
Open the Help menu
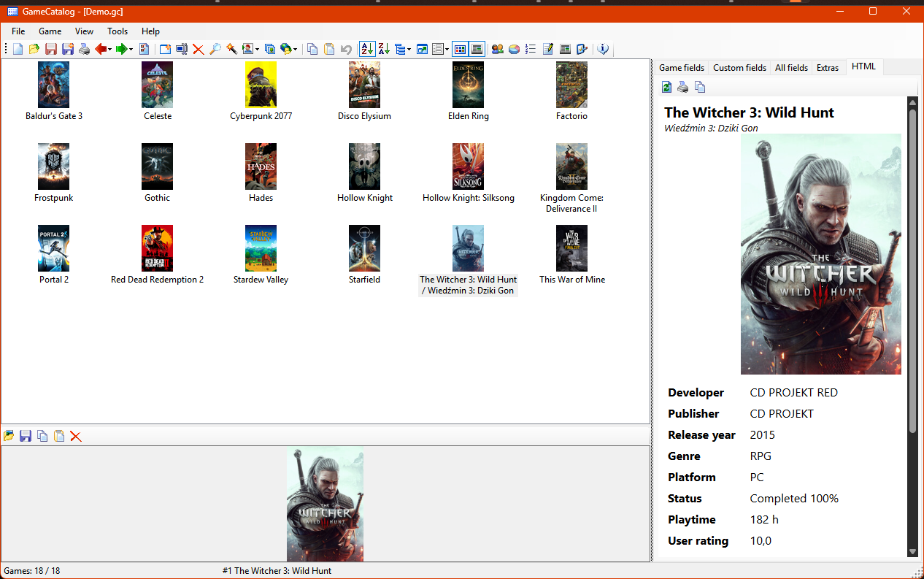pyautogui.click(x=150, y=31)
